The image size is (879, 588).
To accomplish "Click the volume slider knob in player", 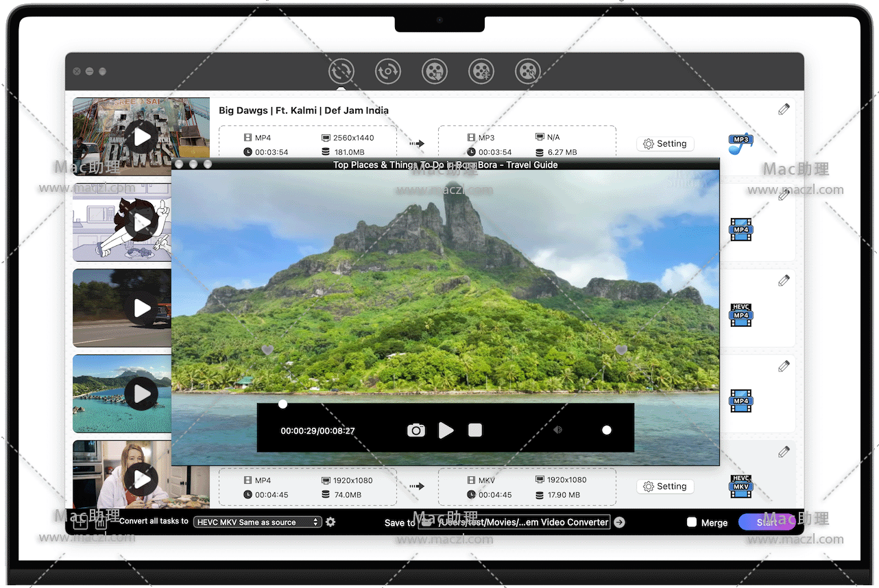I will click(606, 430).
